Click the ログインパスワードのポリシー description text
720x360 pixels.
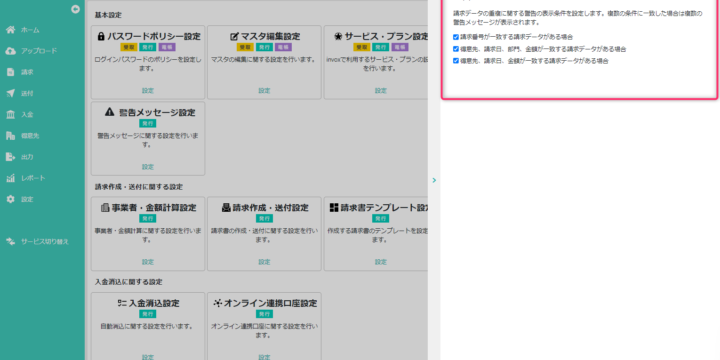(x=148, y=64)
